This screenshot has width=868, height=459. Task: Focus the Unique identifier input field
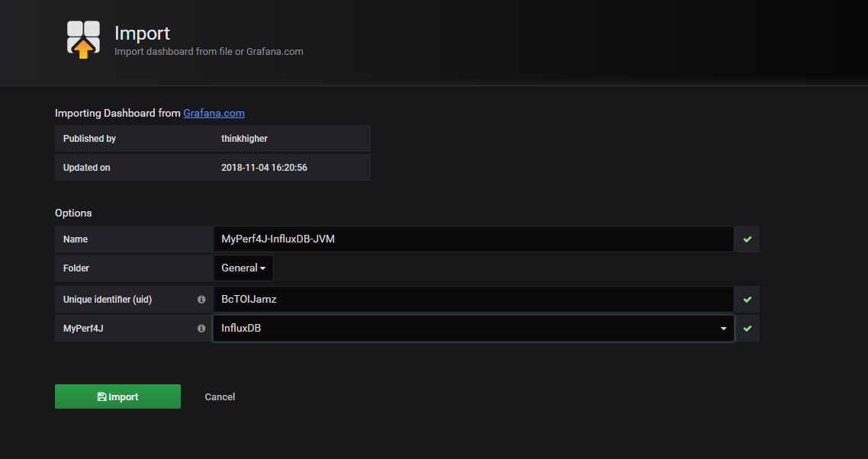coord(473,300)
